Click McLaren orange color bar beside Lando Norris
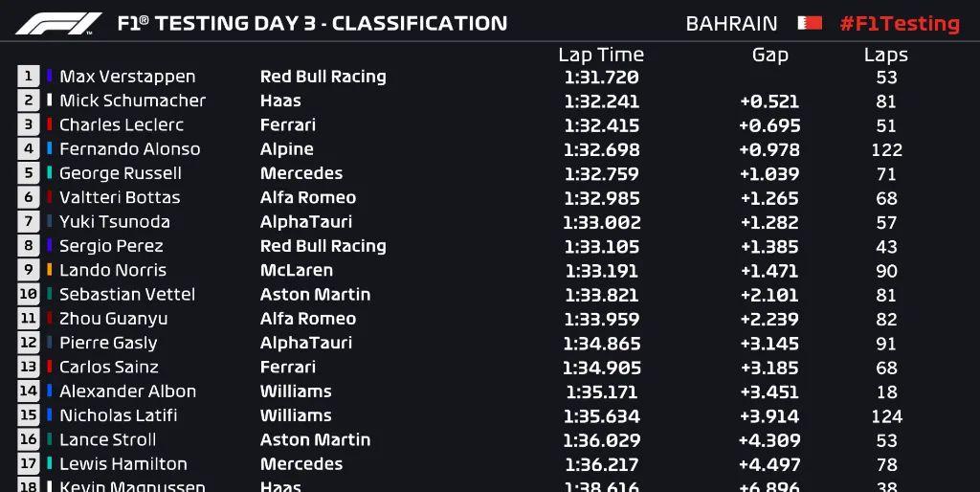Viewport: 980px width, 492px height. 50,270
